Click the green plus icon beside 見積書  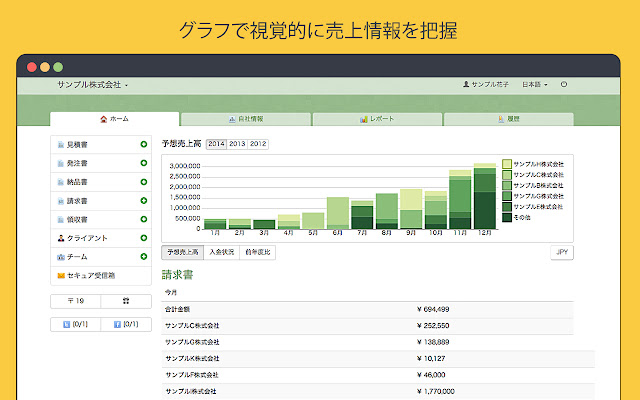[x=144, y=145]
